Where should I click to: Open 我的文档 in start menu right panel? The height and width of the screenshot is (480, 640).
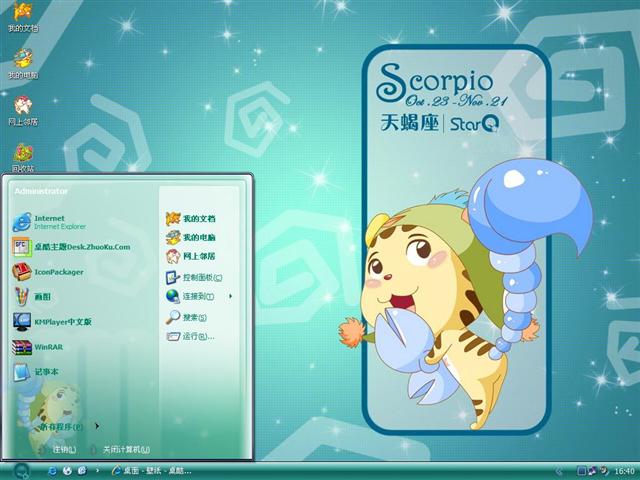point(191,219)
